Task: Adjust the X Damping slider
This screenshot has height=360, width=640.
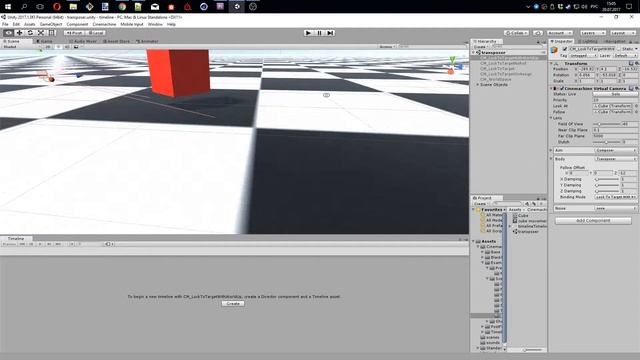Action: [607, 179]
